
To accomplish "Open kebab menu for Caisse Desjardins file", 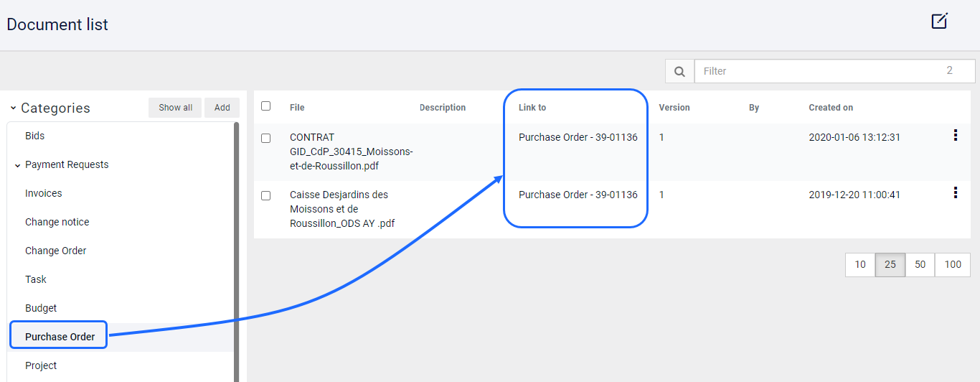I will click(955, 192).
